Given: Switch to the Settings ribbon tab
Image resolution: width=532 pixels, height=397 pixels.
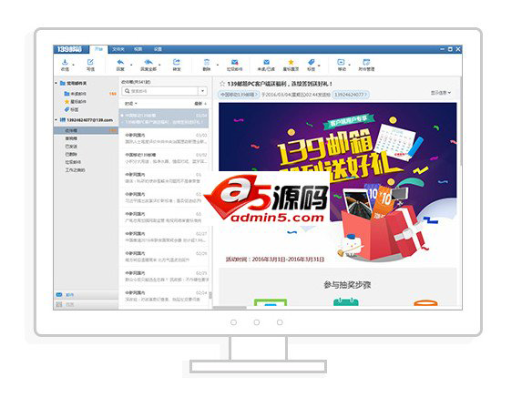Looking at the screenshot, I should click(x=158, y=49).
